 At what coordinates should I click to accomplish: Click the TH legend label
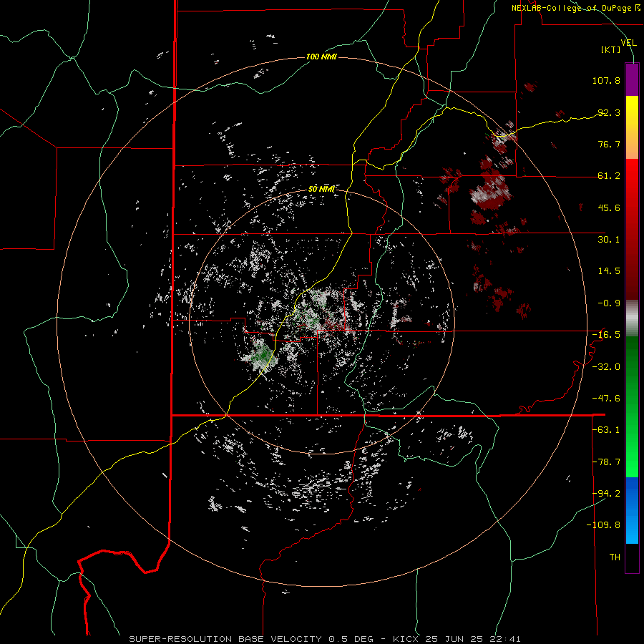tap(615, 557)
